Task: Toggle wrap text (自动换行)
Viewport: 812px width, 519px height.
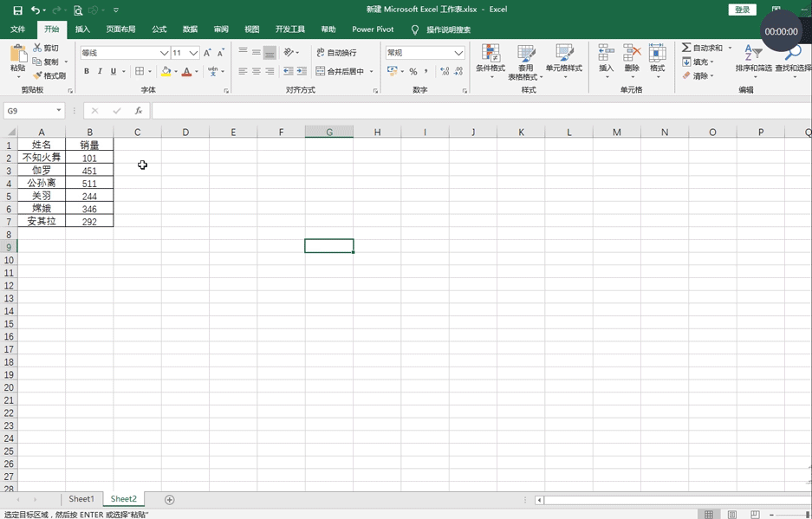Action: 336,52
